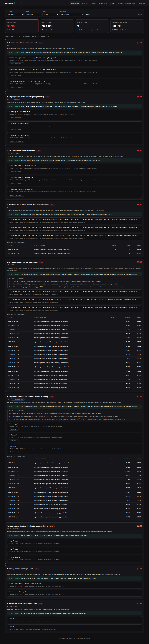Click 'Cite the file' under retry.py
The width and height of the screenshot is (149, 644).
pos(14,452)
